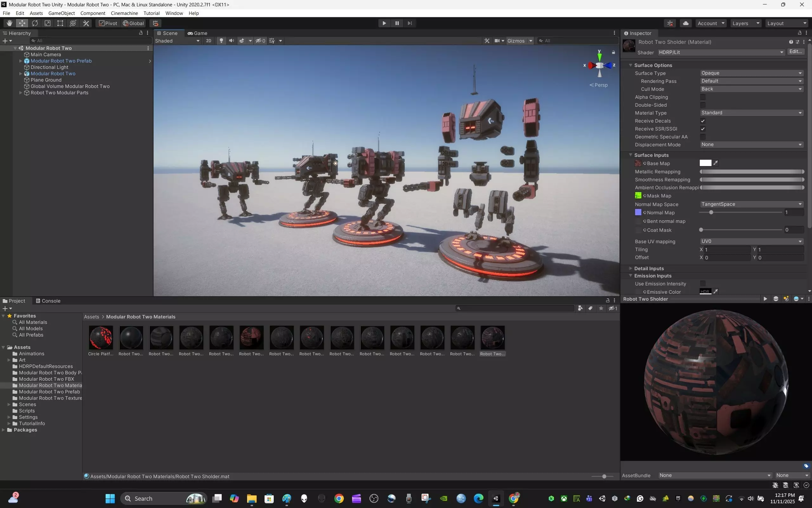
Task: Select the Rect tool
Action: [x=60, y=23]
